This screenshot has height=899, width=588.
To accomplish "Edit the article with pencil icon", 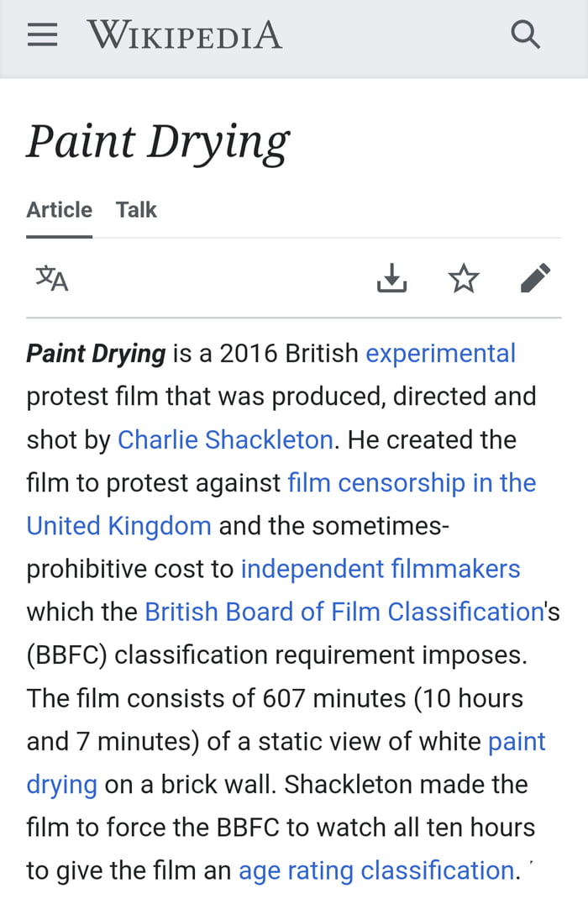I will [x=536, y=278].
